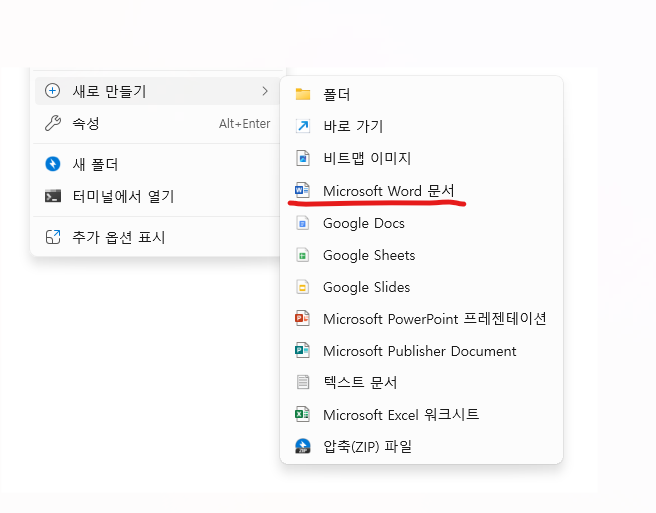Click the Excel worksheet icon
This screenshot has width=656, height=513.
(302, 414)
